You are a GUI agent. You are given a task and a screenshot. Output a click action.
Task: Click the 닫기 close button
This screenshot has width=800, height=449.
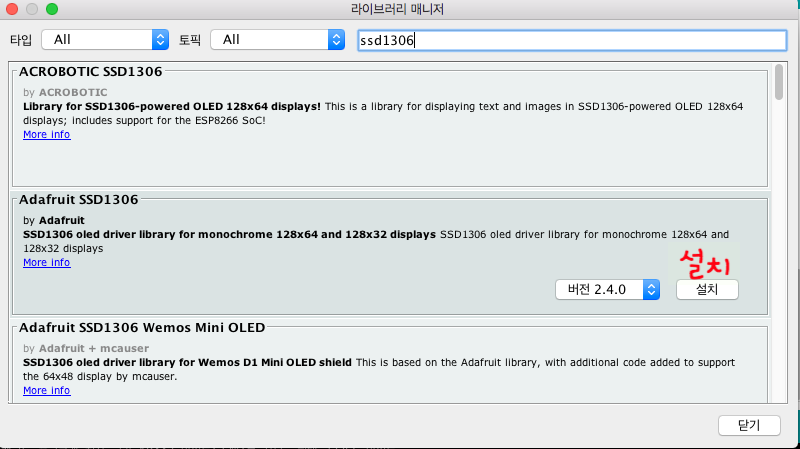749,426
